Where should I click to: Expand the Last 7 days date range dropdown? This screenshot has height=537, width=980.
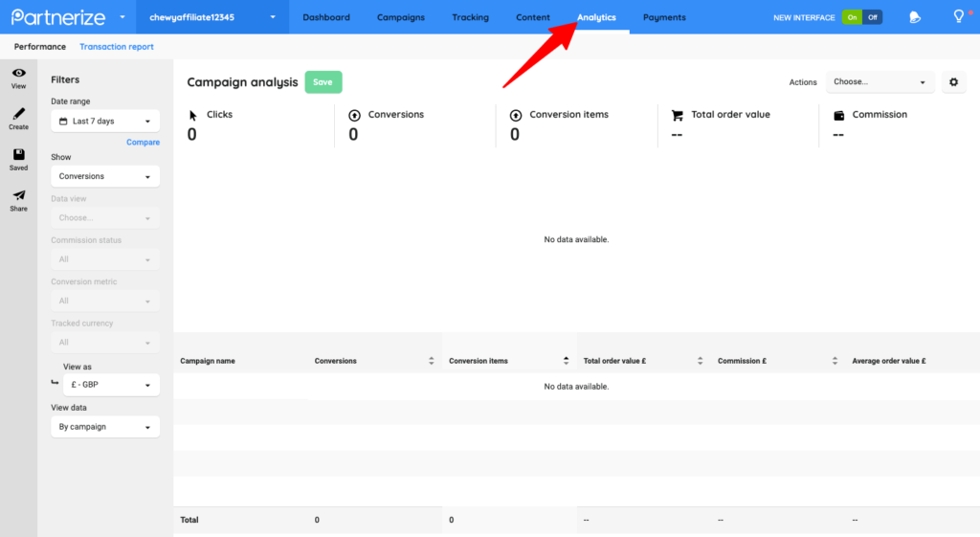click(105, 122)
